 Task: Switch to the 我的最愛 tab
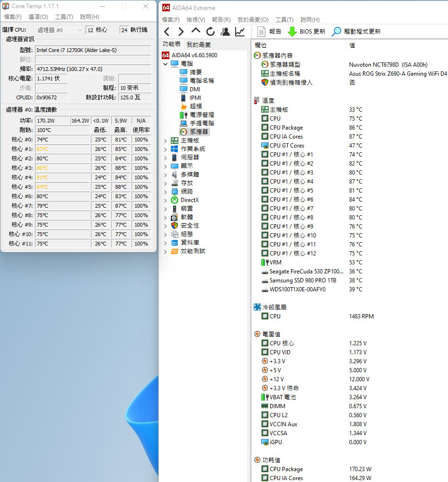[199, 45]
